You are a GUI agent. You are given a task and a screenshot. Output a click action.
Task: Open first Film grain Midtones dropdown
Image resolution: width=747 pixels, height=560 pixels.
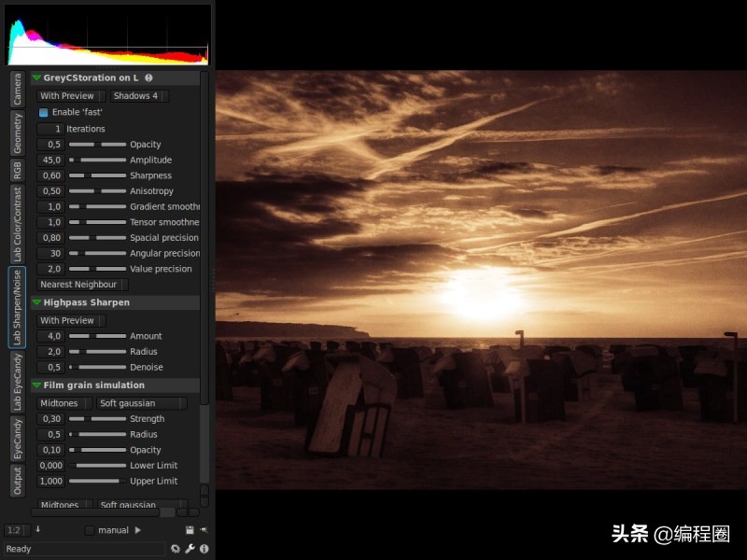(x=64, y=403)
